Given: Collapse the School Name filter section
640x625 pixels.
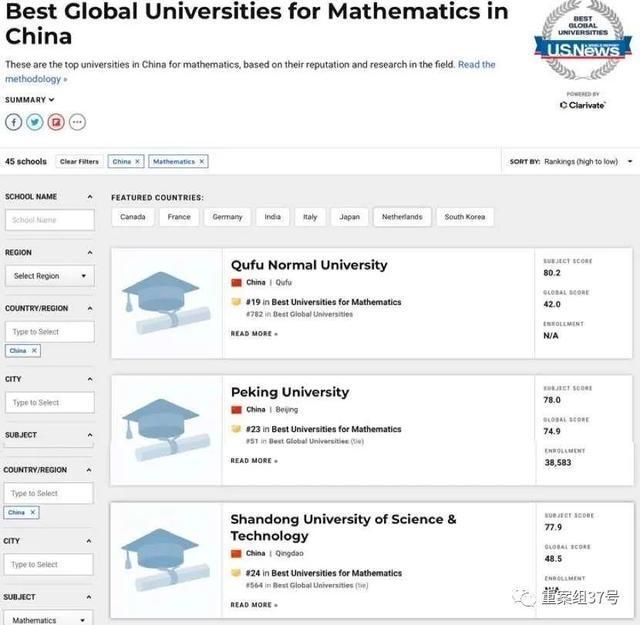Looking at the screenshot, I should coord(90,197).
